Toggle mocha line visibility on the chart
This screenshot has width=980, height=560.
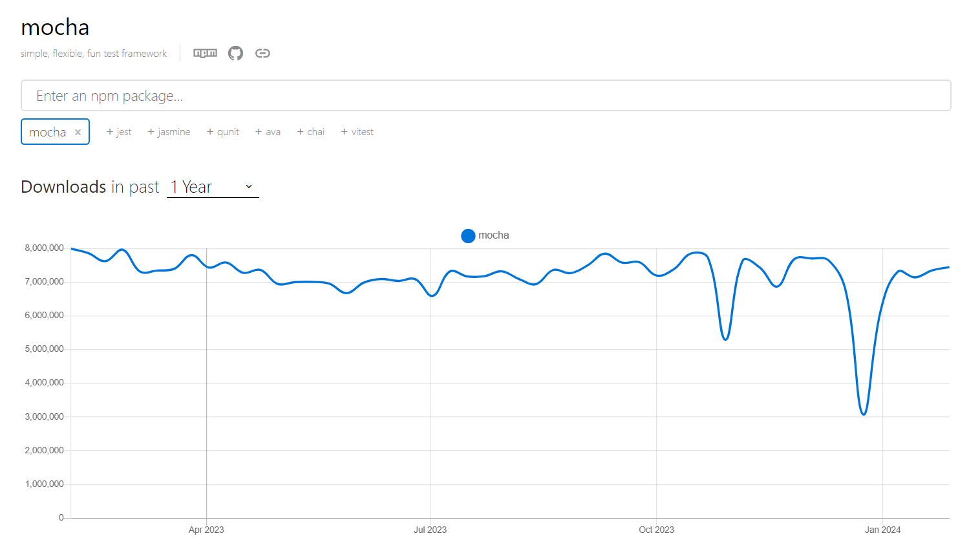[485, 235]
